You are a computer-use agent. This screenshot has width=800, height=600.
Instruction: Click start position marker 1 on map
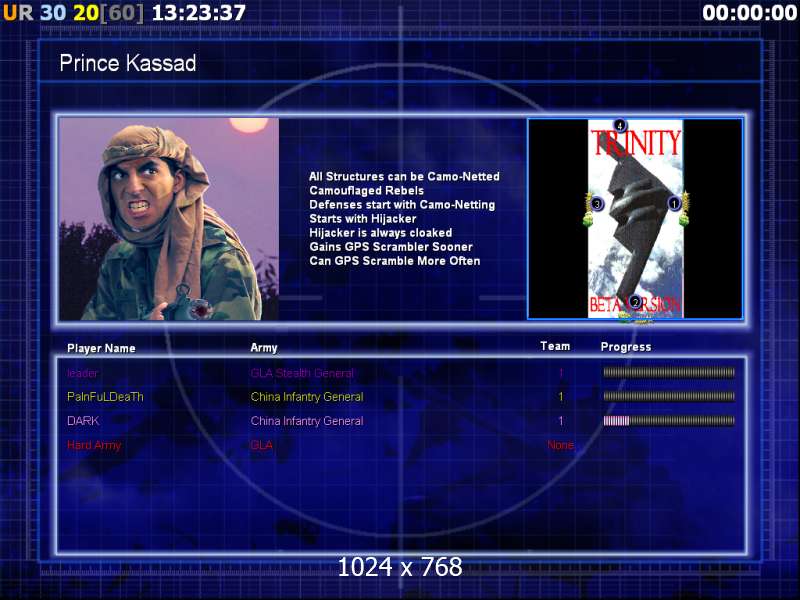[673, 203]
